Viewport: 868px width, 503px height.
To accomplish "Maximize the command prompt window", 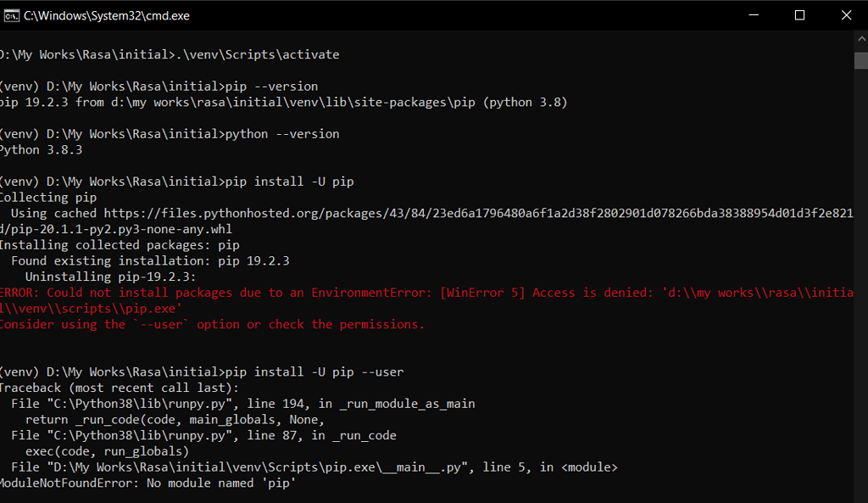I will [x=799, y=15].
